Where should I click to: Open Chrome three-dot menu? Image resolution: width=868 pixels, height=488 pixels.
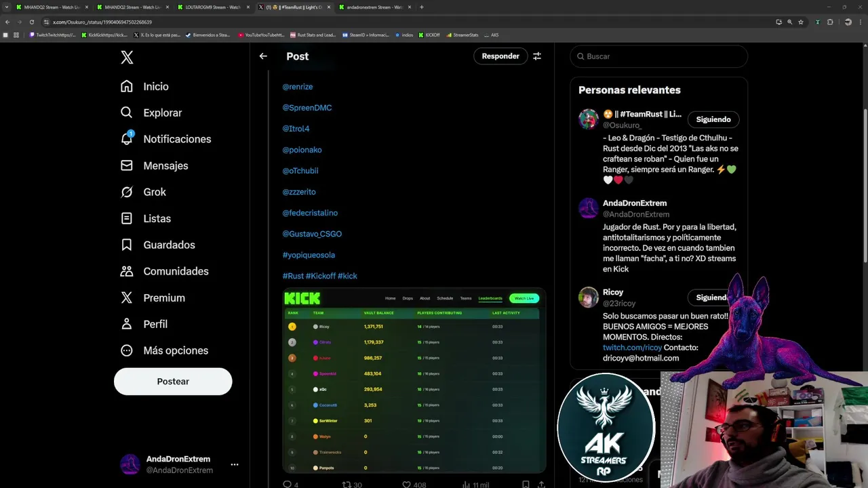861,22
